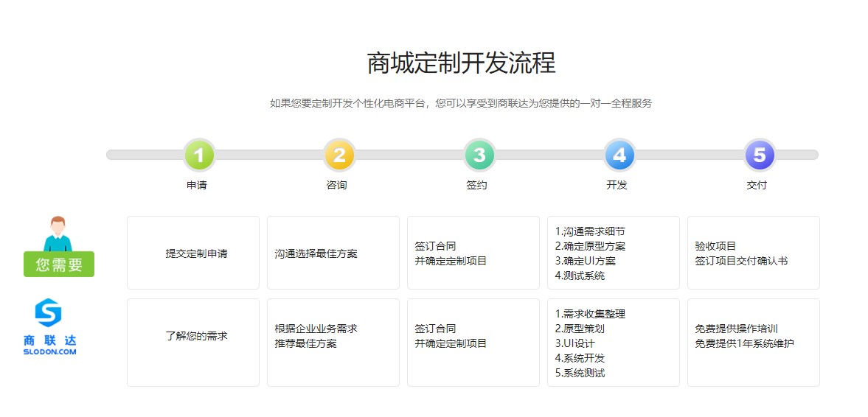Click the 签约 step label
868x417 pixels.
pyautogui.click(x=477, y=185)
